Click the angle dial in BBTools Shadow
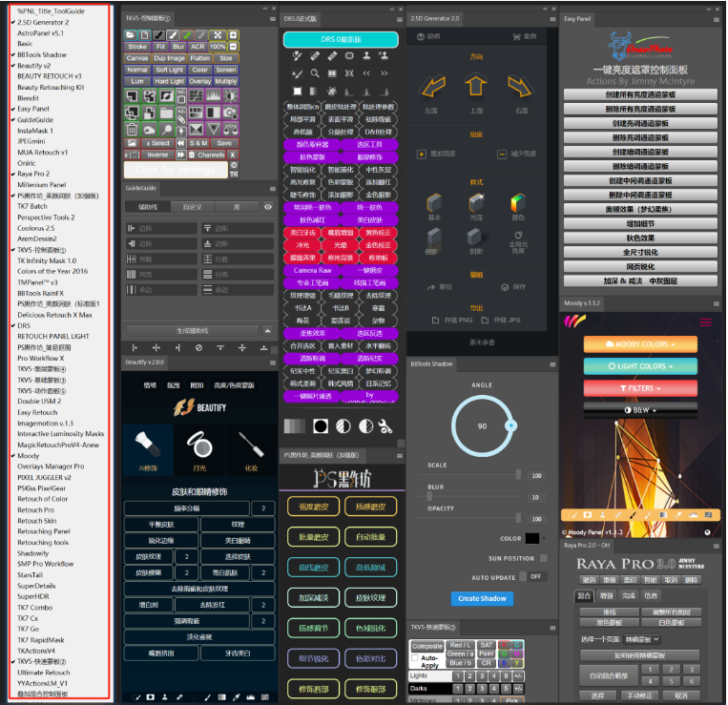Image resolution: width=728 pixels, height=705 pixels. pos(483,425)
